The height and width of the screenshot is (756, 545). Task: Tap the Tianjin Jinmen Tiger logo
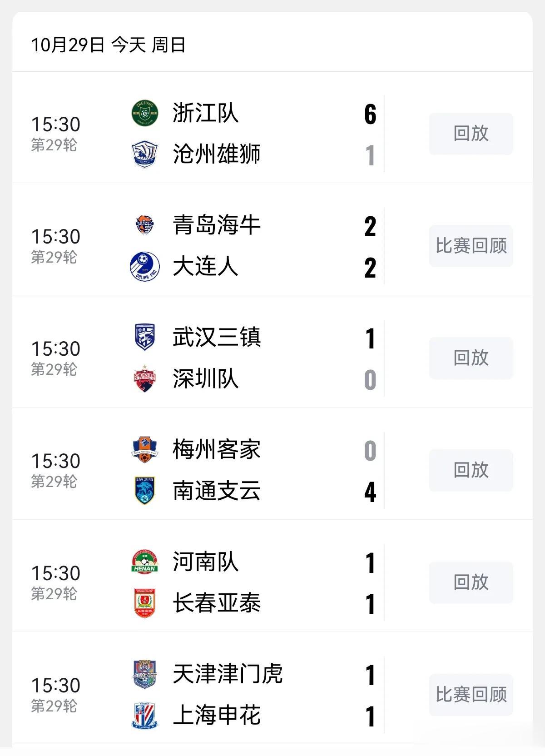point(144,674)
